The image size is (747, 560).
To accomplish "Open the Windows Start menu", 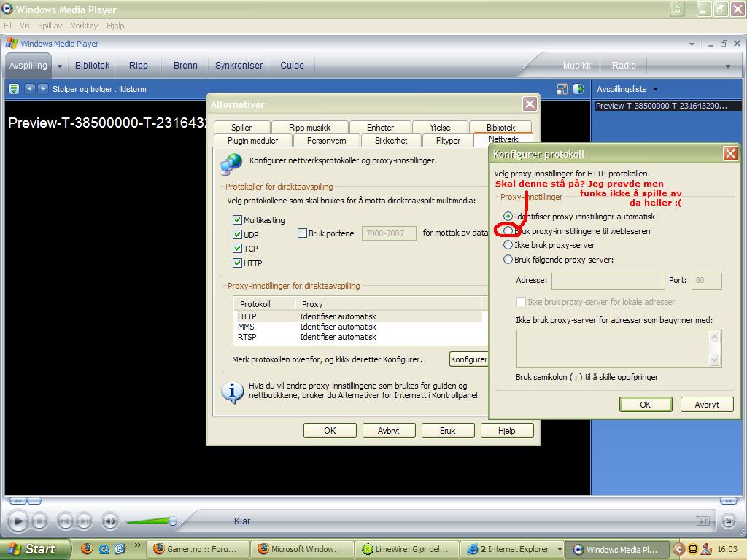I will (35, 549).
